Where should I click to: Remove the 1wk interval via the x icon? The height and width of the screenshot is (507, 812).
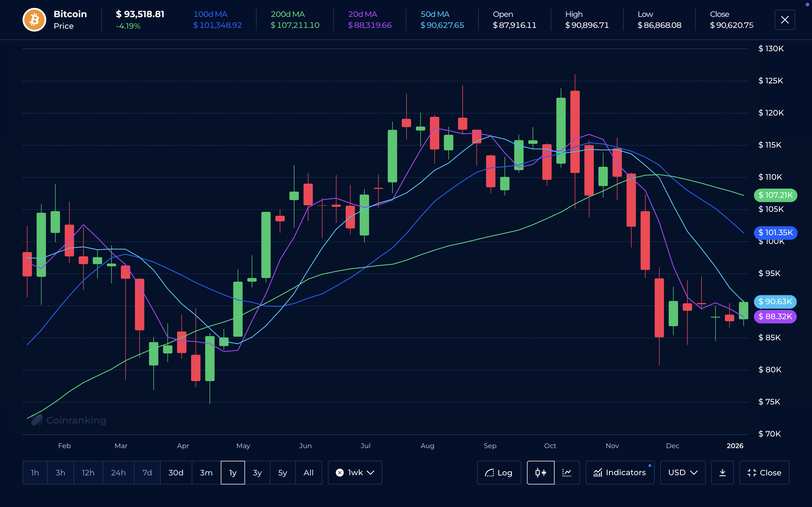[339, 472]
